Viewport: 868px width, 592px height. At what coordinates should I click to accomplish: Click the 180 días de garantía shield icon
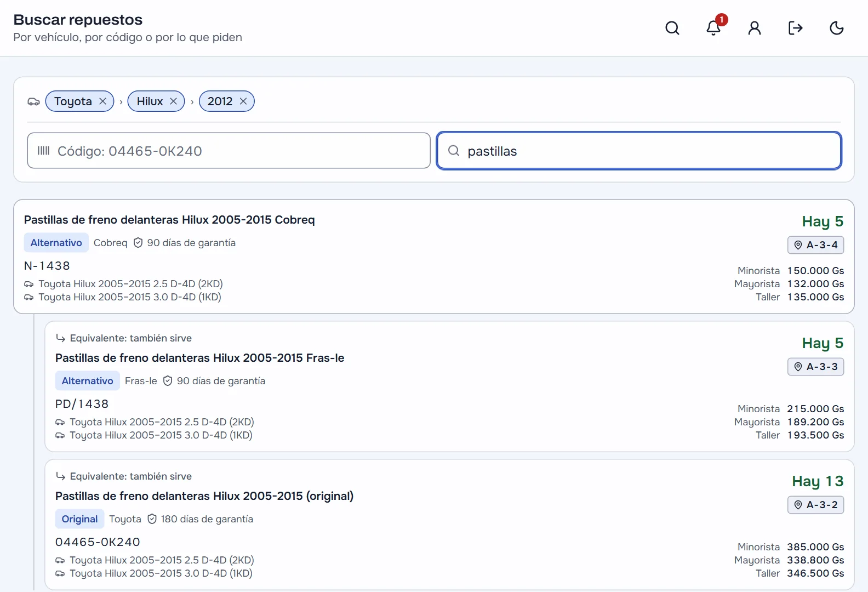pyautogui.click(x=152, y=519)
